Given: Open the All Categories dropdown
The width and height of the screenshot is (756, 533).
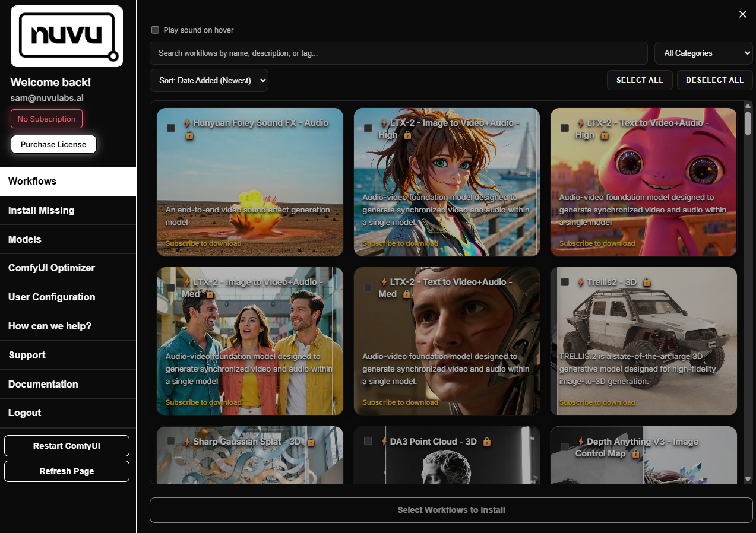Looking at the screenshot, I should coord(703,53).
